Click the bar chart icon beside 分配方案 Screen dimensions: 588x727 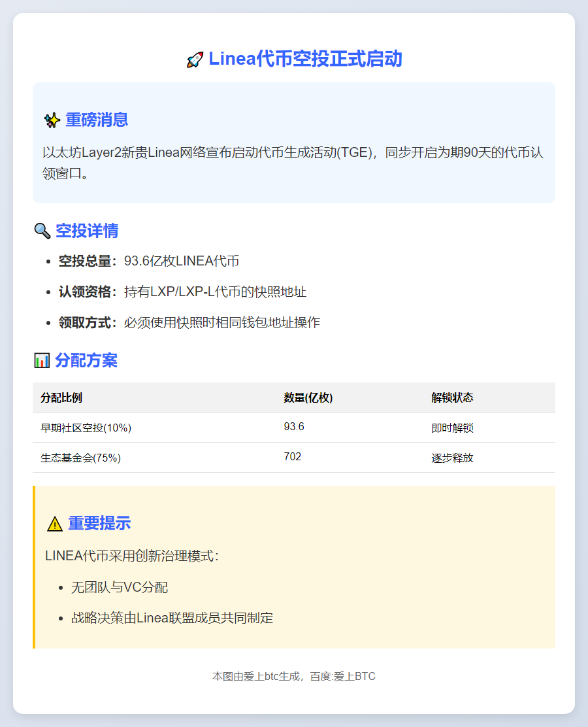pyautogui.click(x=42, y=360)
